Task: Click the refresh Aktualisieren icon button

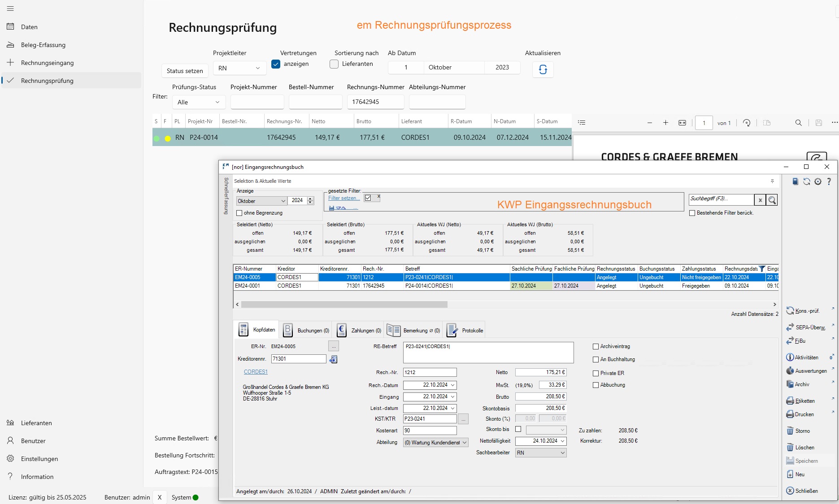Action: point(543,69)
